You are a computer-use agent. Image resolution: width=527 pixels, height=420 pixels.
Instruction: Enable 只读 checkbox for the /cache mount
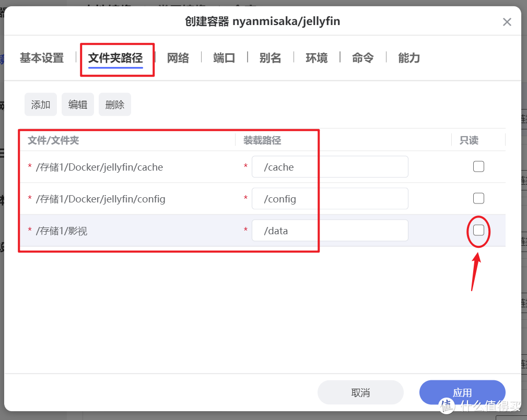pos(478,166)
